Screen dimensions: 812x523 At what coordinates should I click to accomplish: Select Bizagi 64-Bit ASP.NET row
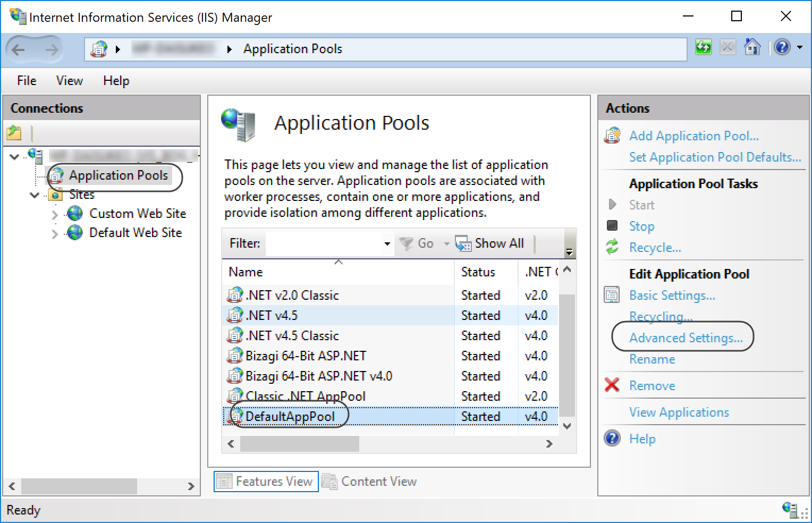pos(390,356)
